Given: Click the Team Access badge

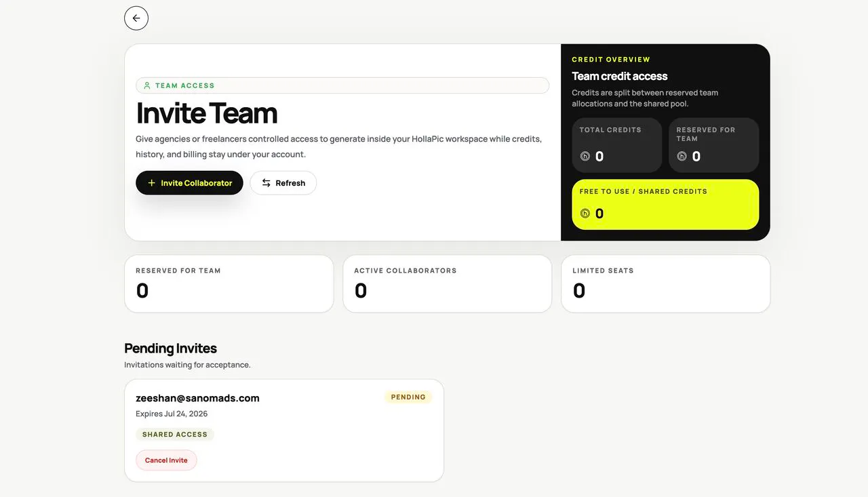Looking at the screenshot, I should click(342, 85).
